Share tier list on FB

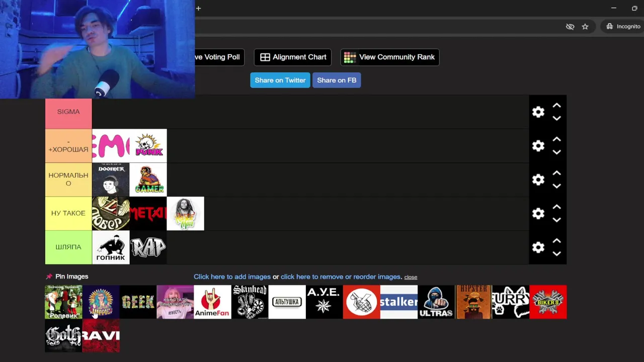click(337, 80)
